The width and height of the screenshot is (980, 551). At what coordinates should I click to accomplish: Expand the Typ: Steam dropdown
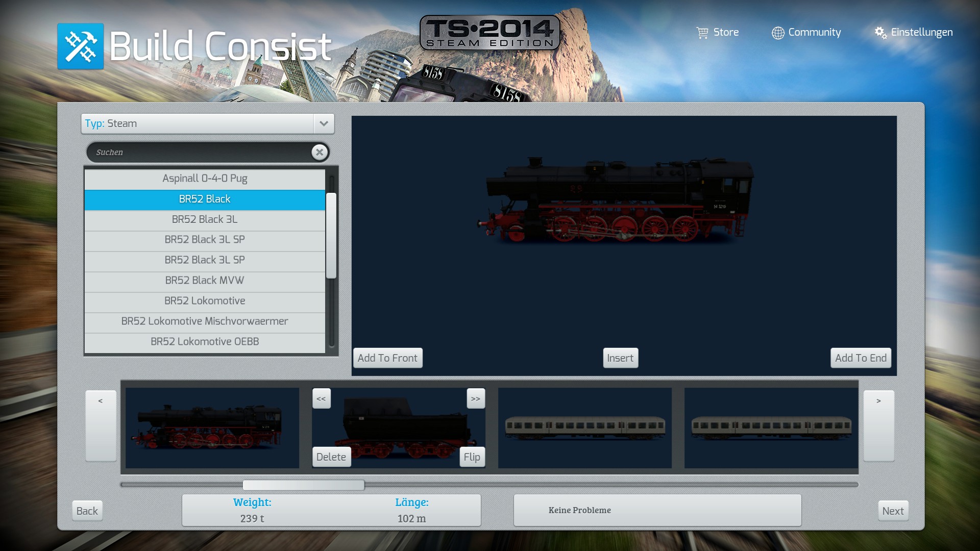tap(324, 123)
